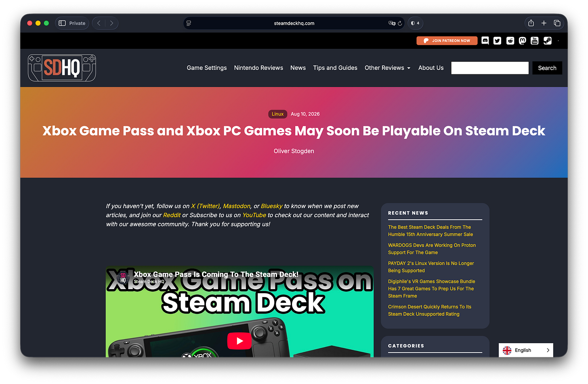Open video title Xbox Game Pass Is Coming
588x384 pixels.
[x=216, y=275]
